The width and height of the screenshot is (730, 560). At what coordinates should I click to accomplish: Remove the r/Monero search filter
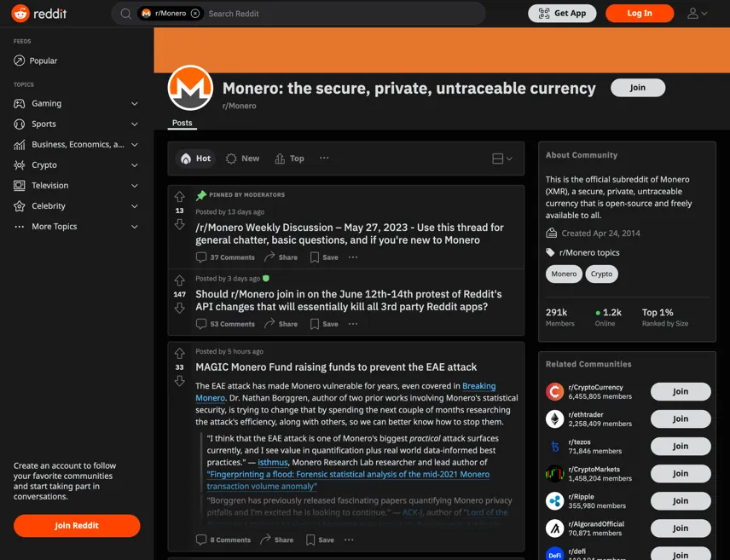195,14
